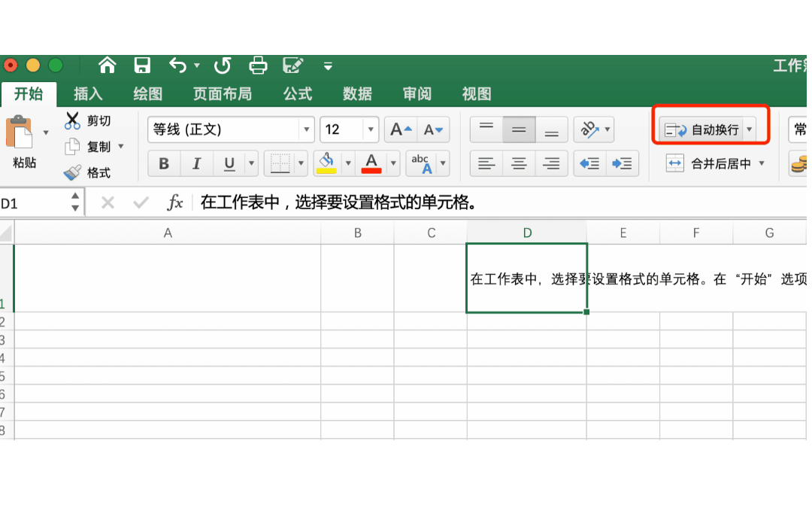812x520 pixels.
Task: Increase font size with A up icon
Action: 401,129
